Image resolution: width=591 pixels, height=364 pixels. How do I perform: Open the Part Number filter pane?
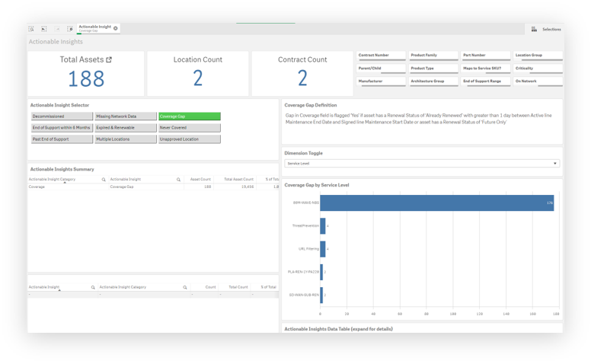(x=485, y=56)
